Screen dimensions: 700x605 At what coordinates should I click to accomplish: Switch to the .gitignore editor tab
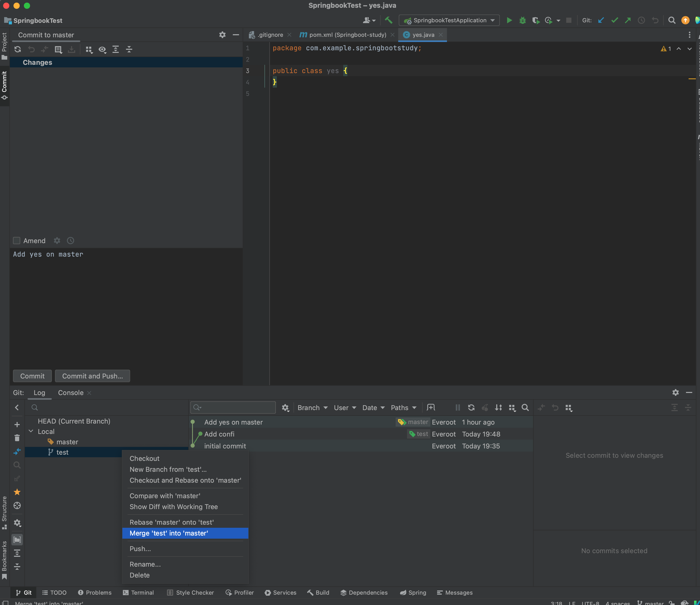click(270, 35)
